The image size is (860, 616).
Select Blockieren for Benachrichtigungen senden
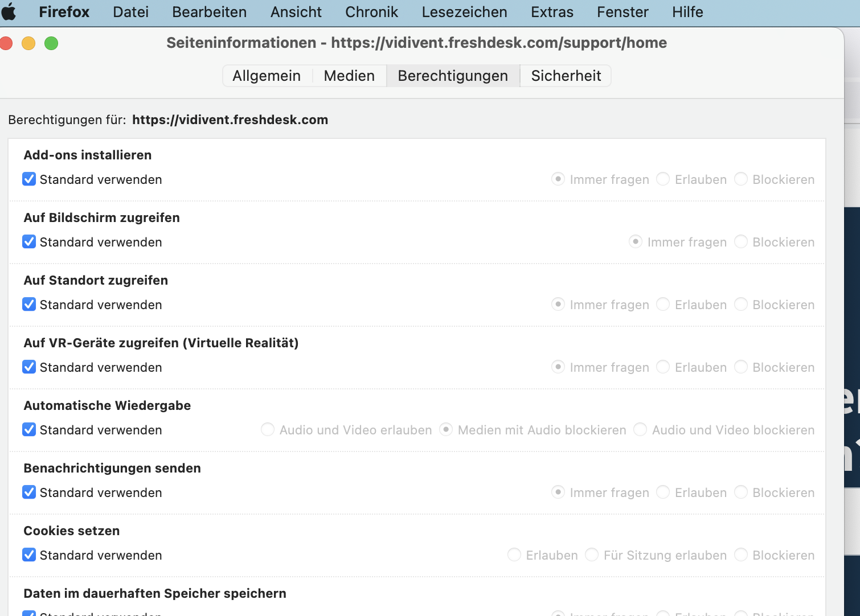(x=741, y=492)
